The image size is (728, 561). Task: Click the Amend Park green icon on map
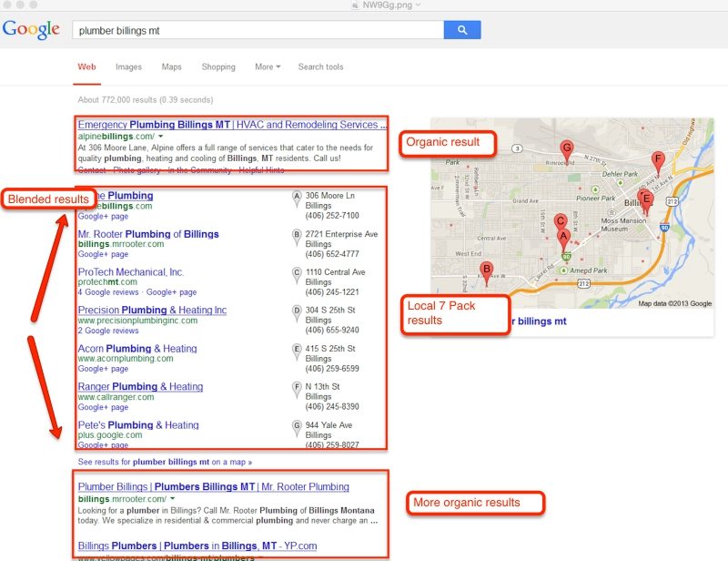[x=563, y=270]
